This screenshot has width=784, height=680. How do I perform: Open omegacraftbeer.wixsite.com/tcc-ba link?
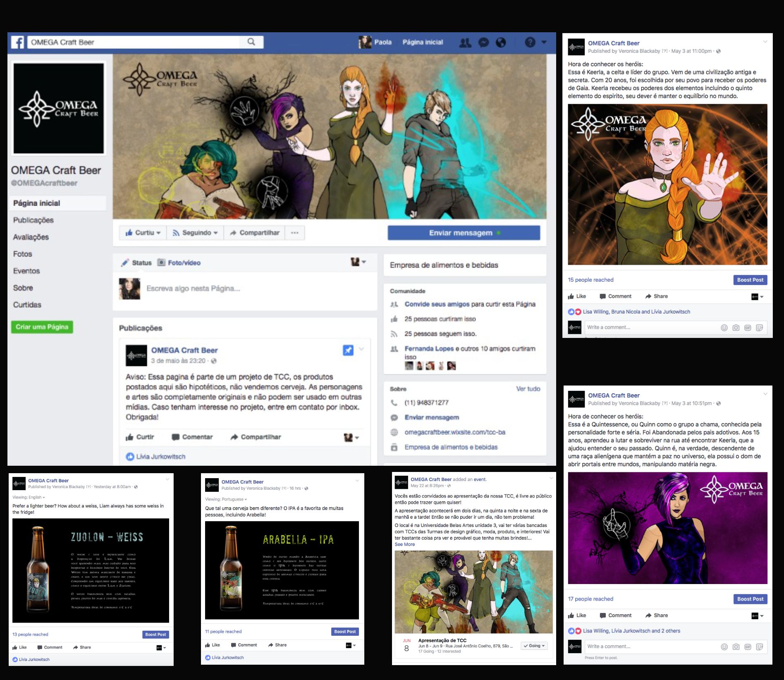click(455, 432)
